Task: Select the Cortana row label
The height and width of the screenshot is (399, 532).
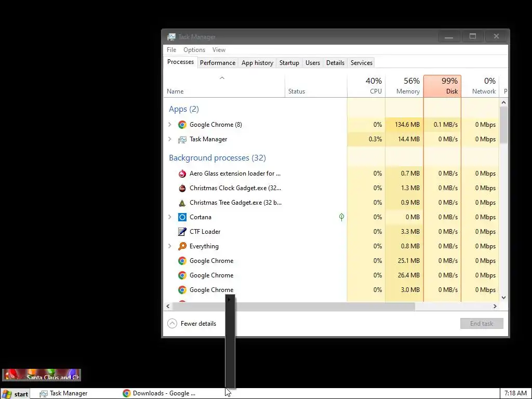Action: pyautogui.click(x=201, y=217)
